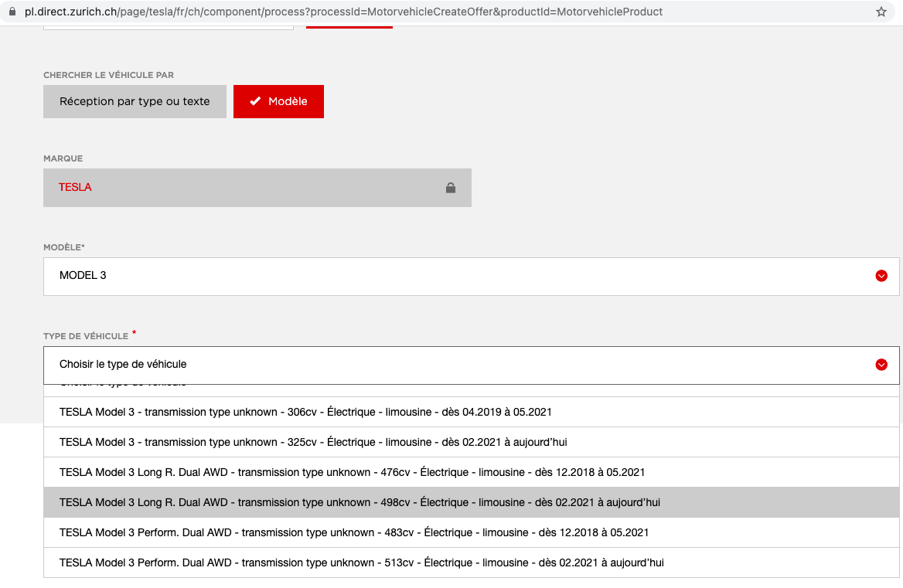903x588 pixels.
Task: Click the red chevron in the MODEL 3 dropdown
Action: pyautogui.click(x=881, y=276)
